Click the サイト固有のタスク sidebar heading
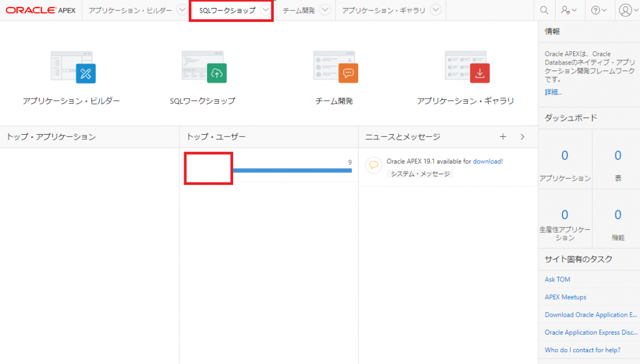The image size is (640, 364). [x=578, y=259]
